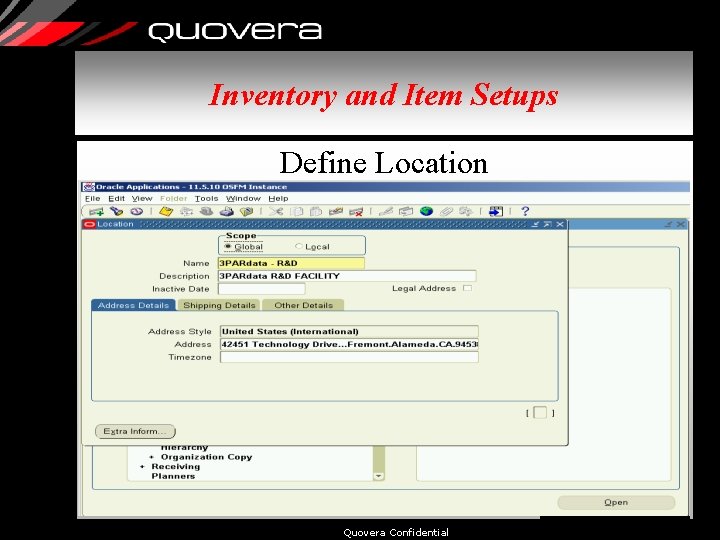Close the Location window
720x540 pixels.
[560, 224]
